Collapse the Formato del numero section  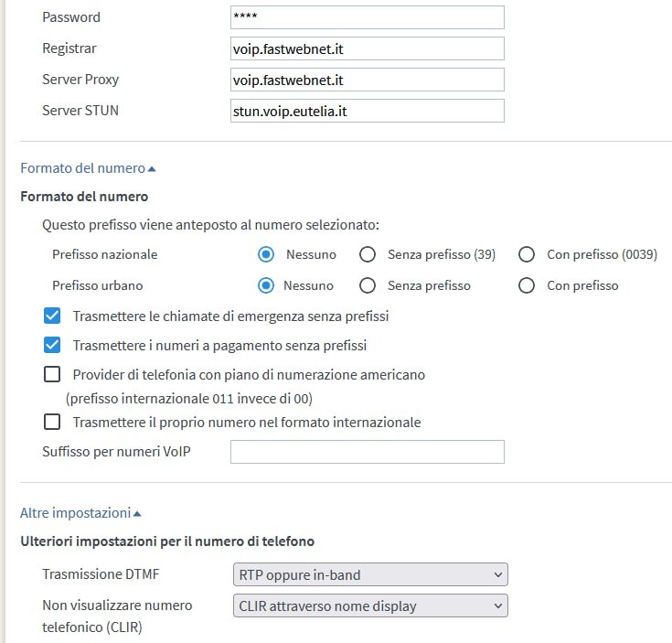tap(88, 168)
